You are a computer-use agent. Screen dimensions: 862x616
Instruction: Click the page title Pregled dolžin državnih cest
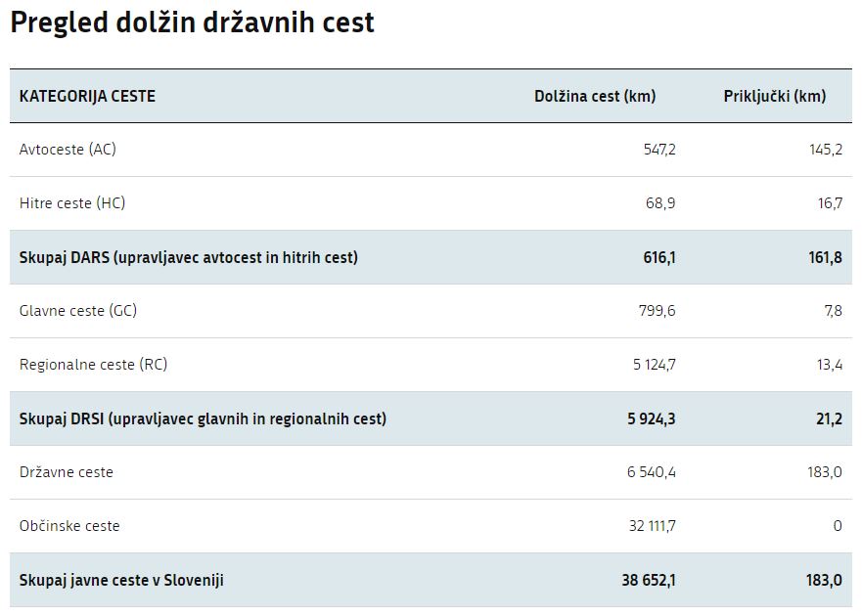[x=192, y=23]
